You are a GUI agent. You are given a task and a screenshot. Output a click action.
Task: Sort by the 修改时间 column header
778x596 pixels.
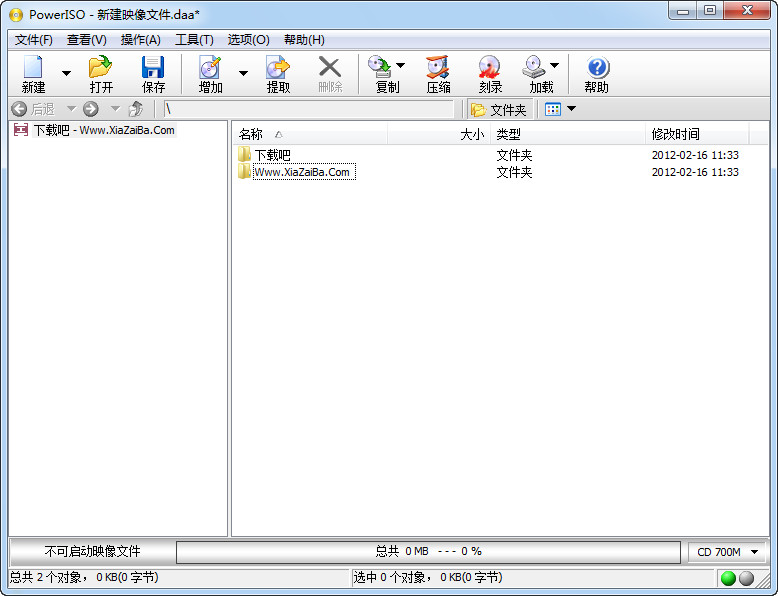click(x=697, y=134)
